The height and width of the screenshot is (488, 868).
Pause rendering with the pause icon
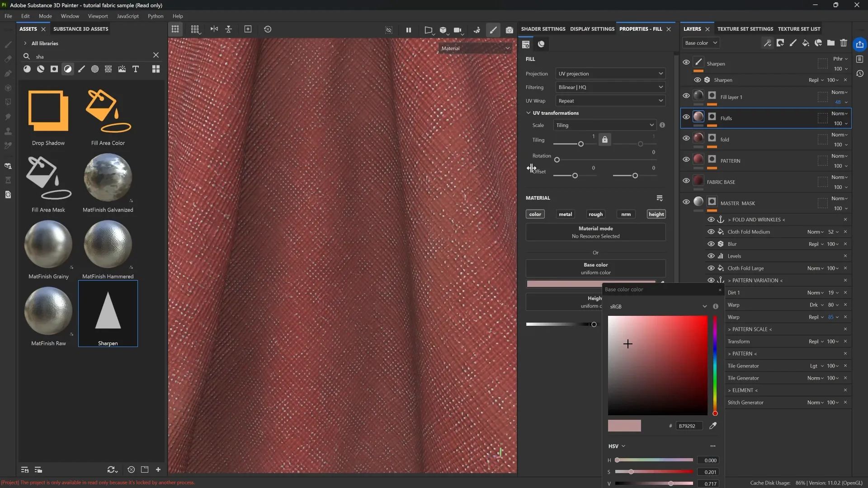tap(409, 30)
